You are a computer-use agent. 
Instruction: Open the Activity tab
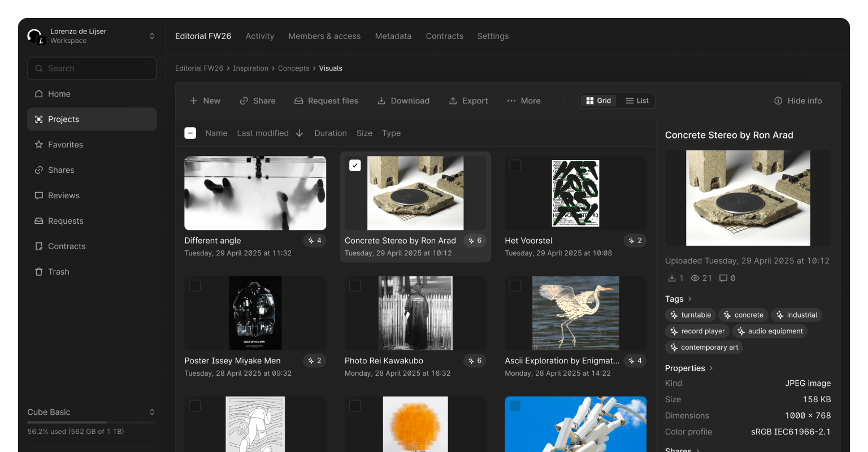[260, 36]
